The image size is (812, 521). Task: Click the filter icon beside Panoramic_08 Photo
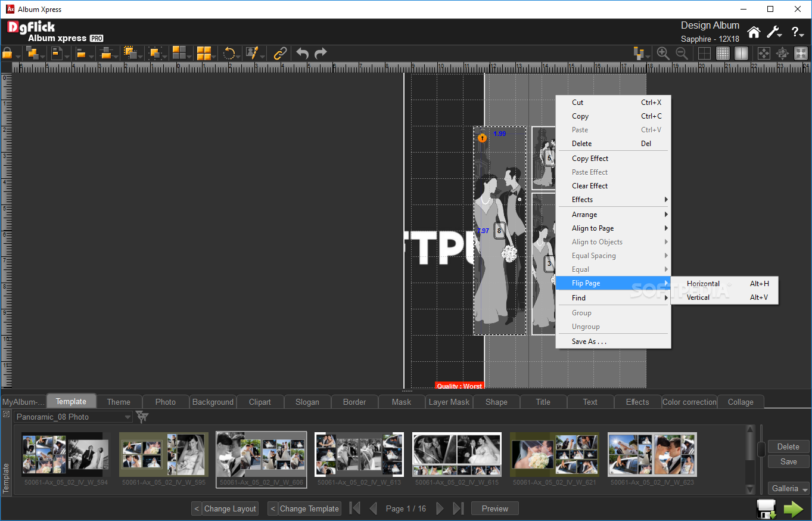[142, 417]
